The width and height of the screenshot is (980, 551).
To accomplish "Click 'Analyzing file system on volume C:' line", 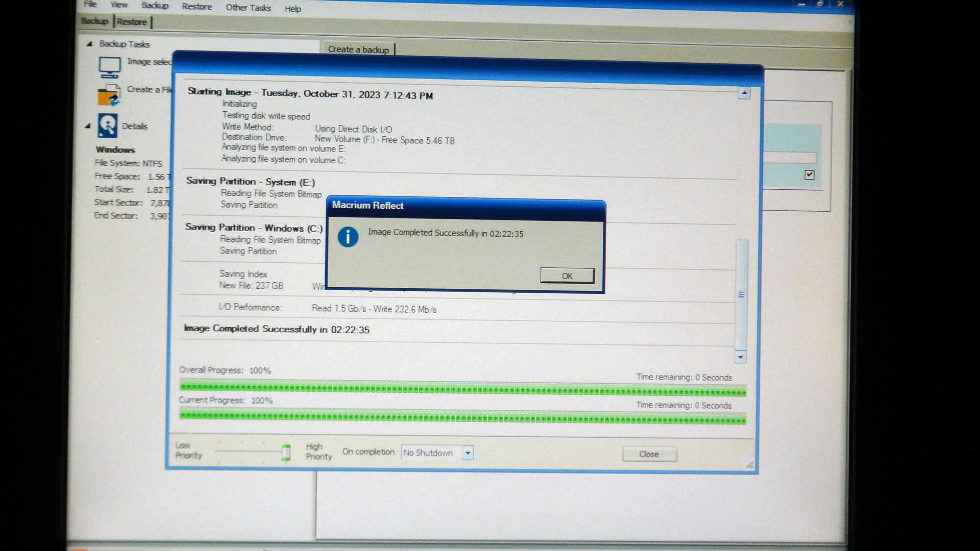I will click(283, 159).
